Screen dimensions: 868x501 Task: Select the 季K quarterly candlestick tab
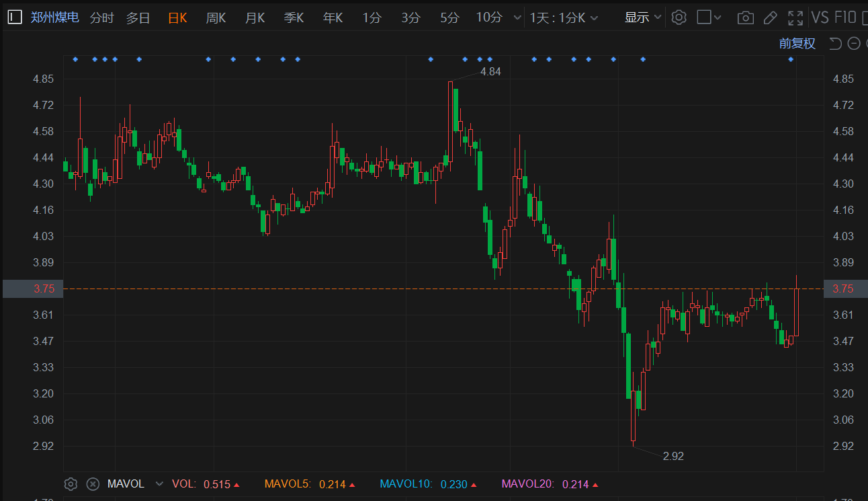pyautogui.click(x=294, y=17)
